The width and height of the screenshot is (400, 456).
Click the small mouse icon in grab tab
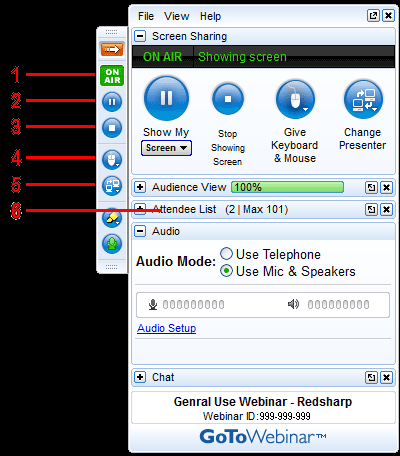[112, 160]
